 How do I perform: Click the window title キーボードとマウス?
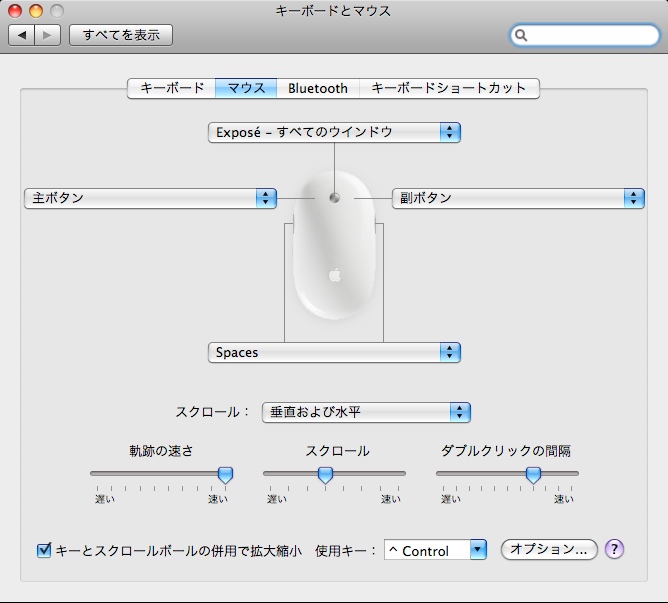tap(333, 11)
